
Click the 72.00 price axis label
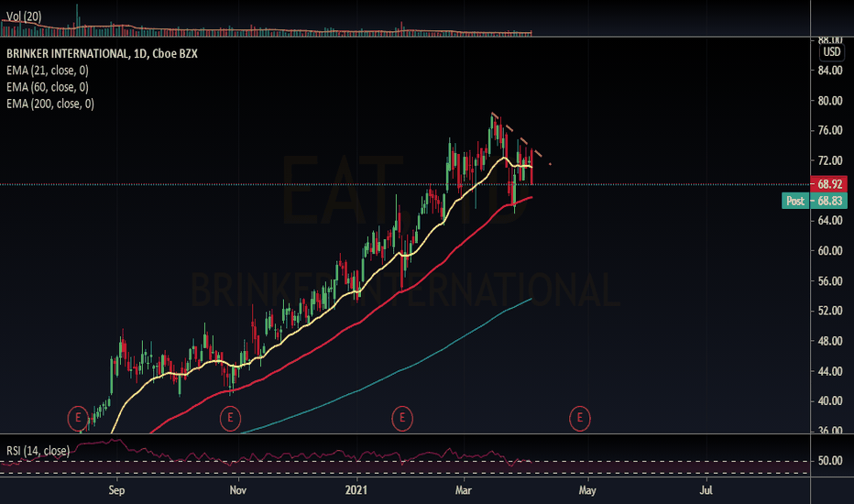tap(830, 160)
